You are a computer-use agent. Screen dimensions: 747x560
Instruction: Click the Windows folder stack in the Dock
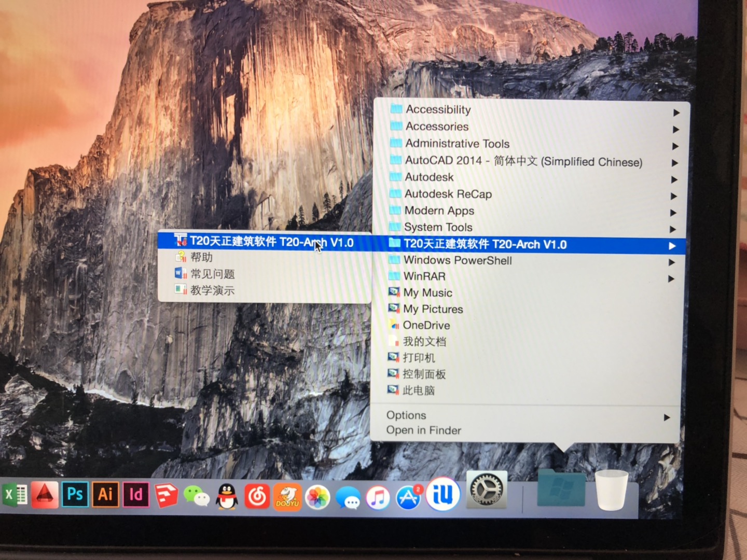(561, 487)
